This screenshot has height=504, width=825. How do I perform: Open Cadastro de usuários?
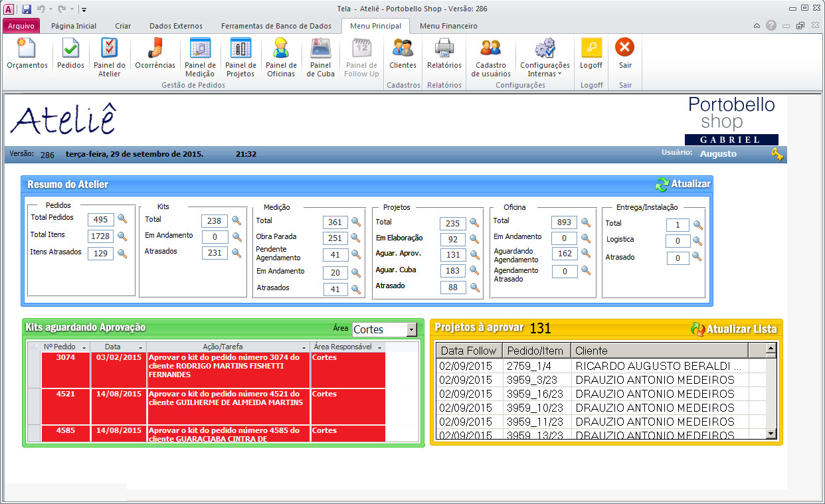(491, 57)
